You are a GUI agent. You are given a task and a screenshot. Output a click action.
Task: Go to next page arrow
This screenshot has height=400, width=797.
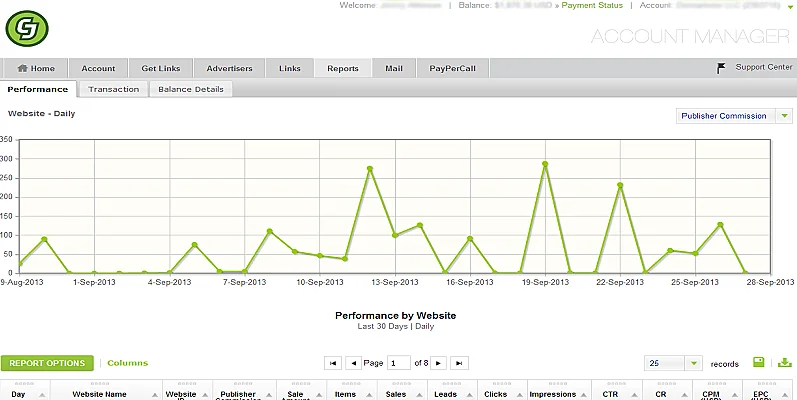438,363
